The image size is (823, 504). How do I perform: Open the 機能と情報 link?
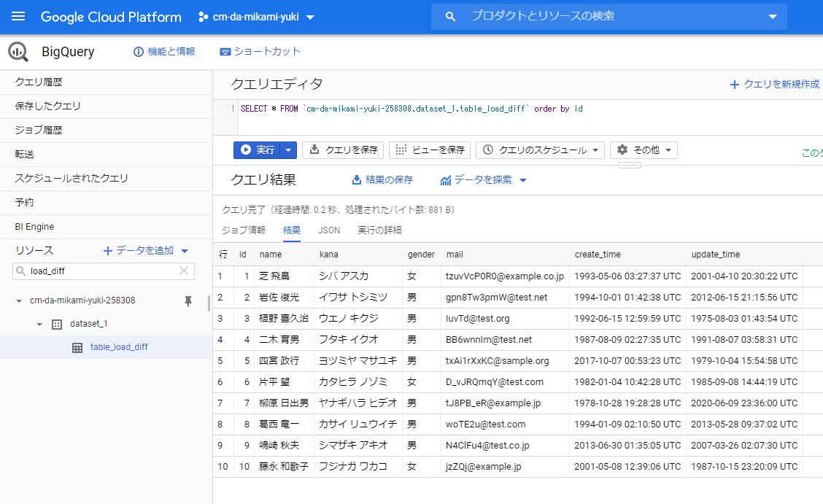pyautogui.click(x=162, y=51)
